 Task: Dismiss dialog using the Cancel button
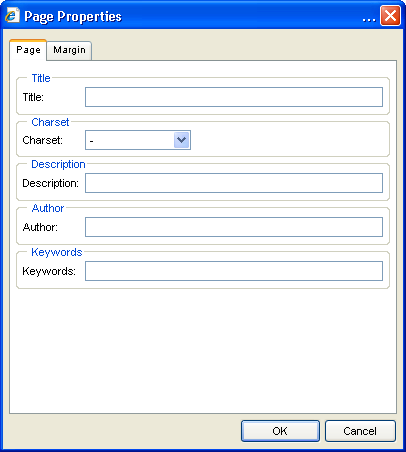pyautogui.click(x=360, y=431)
